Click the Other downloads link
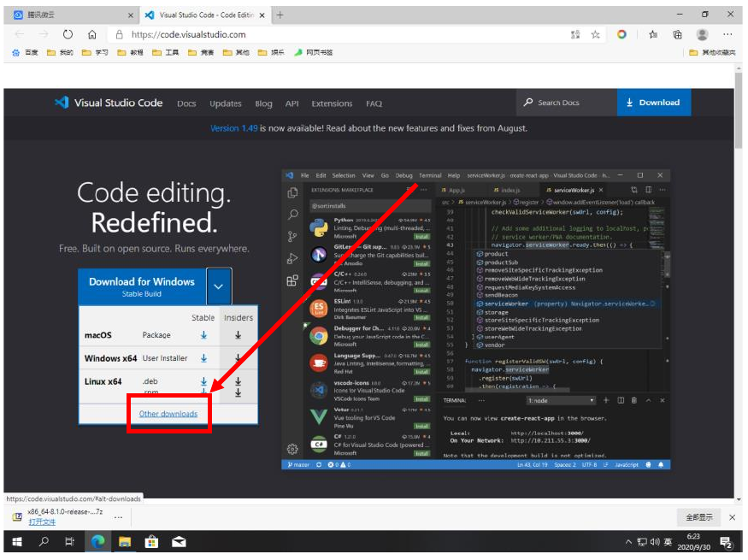The width and height of the screenshot is (748, 560). 168,414
